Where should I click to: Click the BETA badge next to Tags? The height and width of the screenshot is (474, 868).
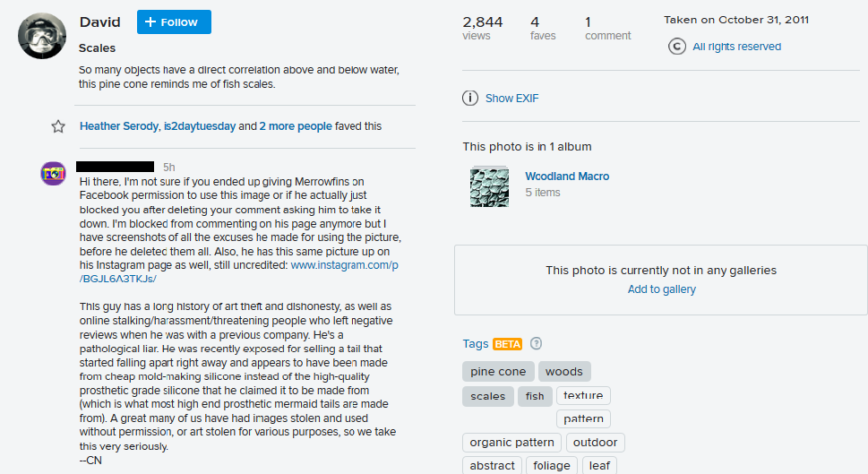pos(507,344)
